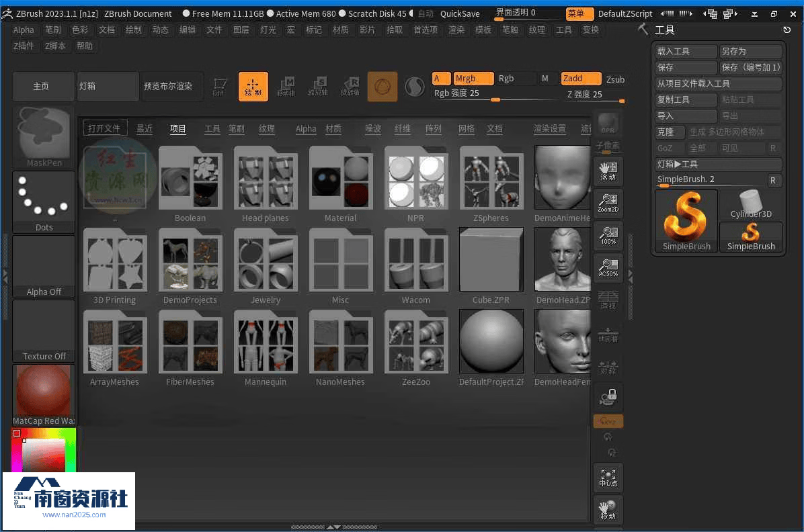Switch to the 最近 Recent tab in LightBox
Image resolution: width=804 pixels, height=532 pixels.
pos(145,129)
